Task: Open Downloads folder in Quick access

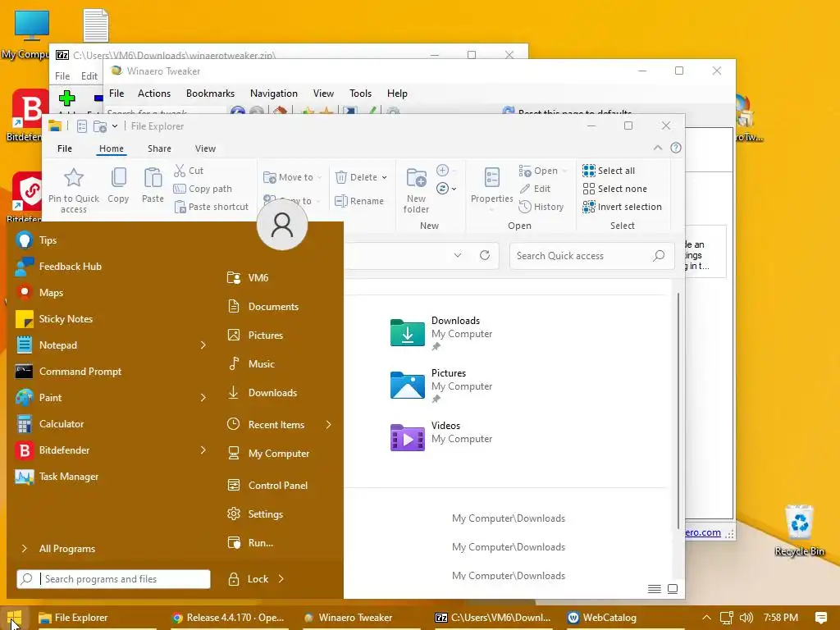Action: click(x=441, y=333)
